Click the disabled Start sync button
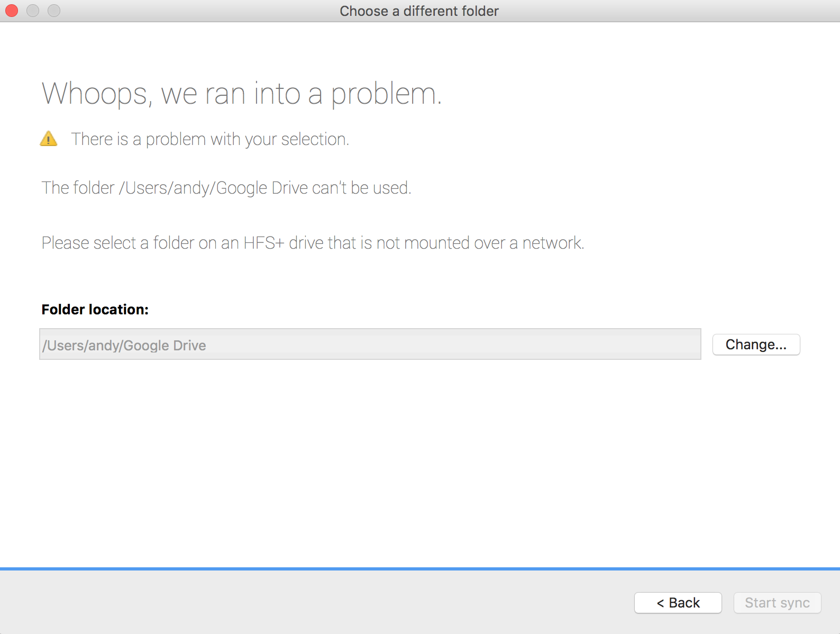 (x=777, y=603)
